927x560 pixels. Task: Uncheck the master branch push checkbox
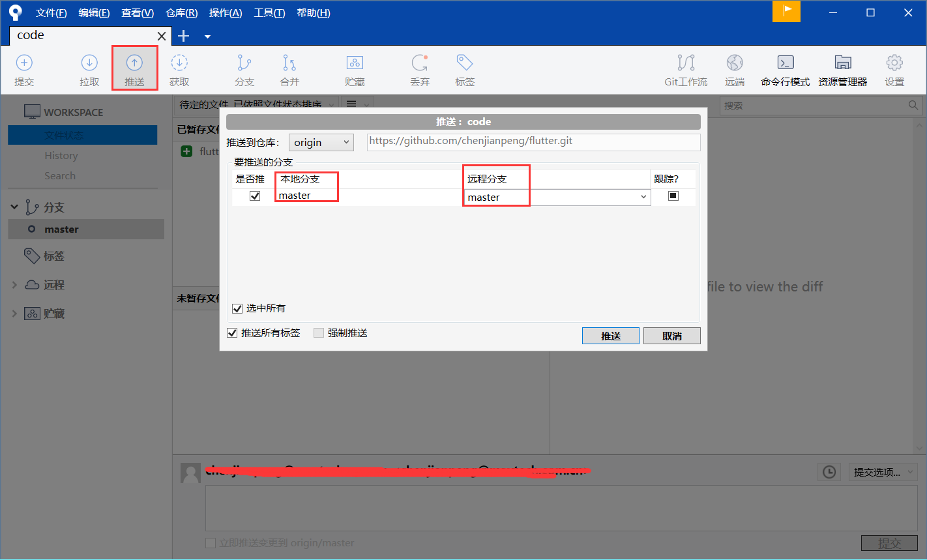point(254,196)
